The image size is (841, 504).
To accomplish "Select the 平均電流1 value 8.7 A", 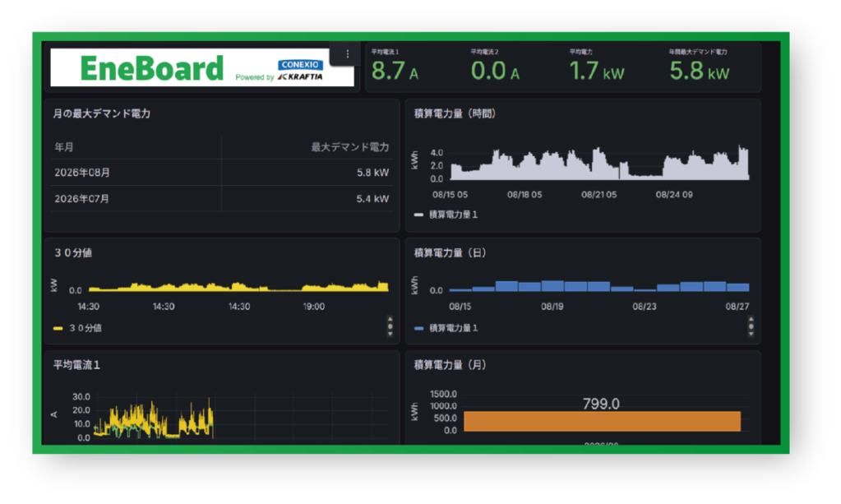I will coord(395,71).
